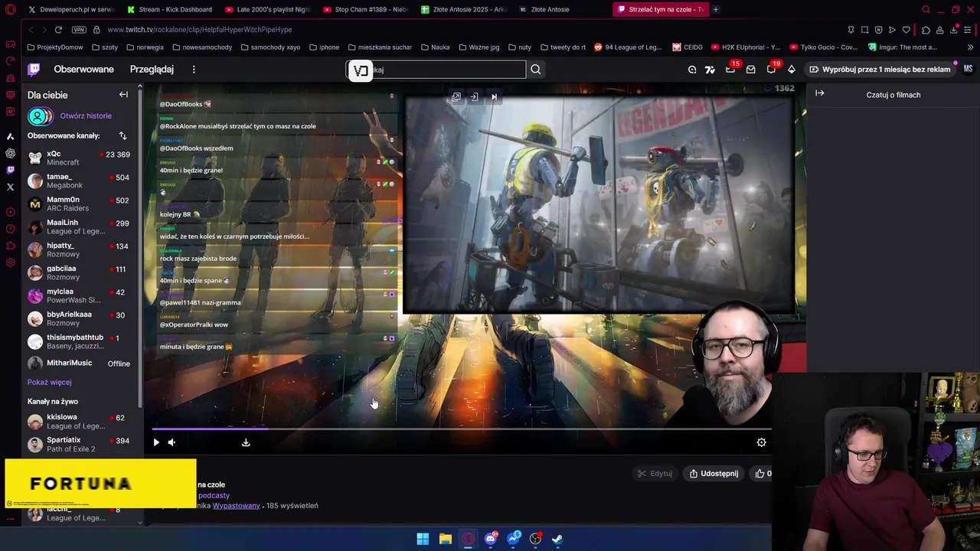Open File Explorer from taskbar
The image size is (980, 551).
(445, 539)
